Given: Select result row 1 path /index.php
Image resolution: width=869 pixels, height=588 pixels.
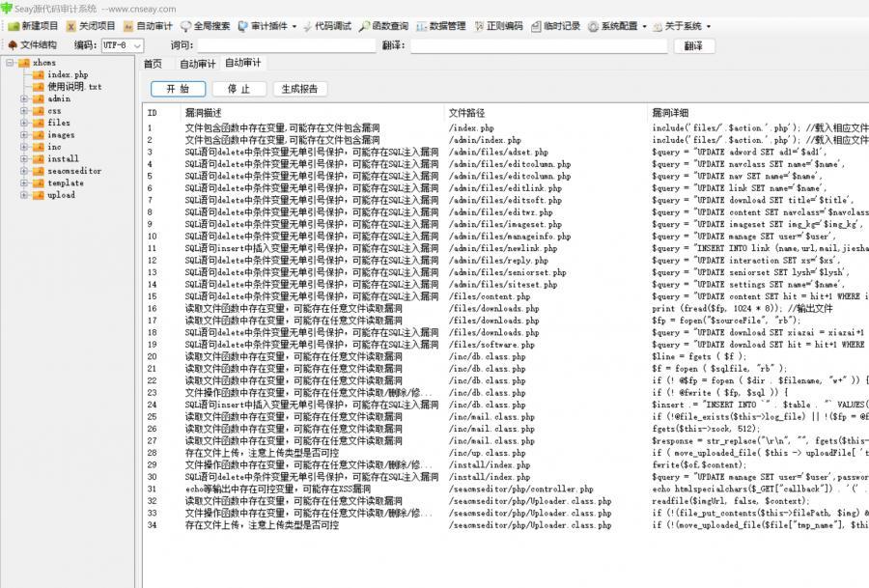Looking at the screenshot, I should (x=471, y=128).
